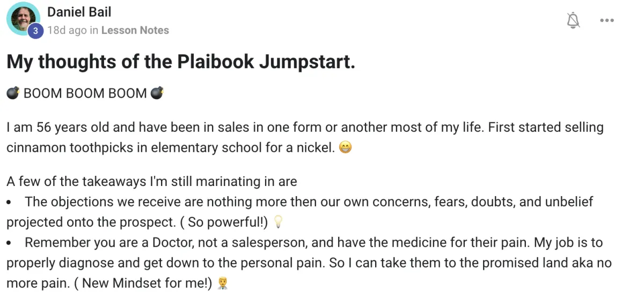
Task: Click the paragraph starting I am 56
Action: [305, 137]
